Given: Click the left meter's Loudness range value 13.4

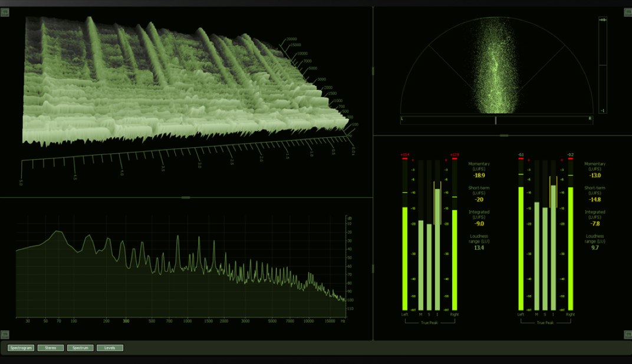Looking at the screenshot, I should coord(479,248).
